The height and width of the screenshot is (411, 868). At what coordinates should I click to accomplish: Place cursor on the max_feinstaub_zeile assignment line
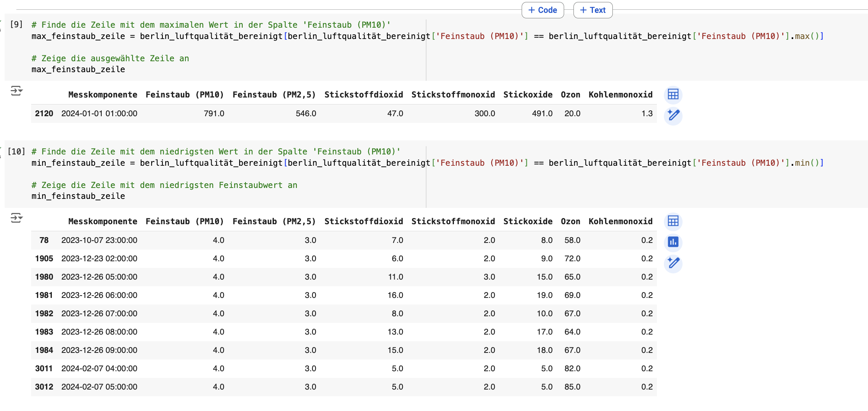point(234,36)
